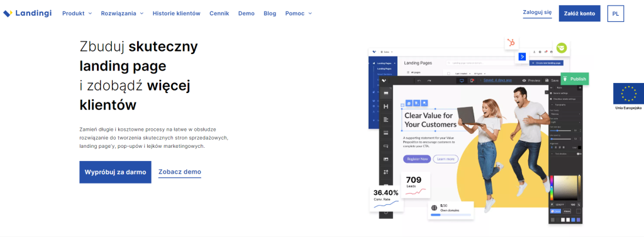
Task: Click the blue ActiveCampaign arrow icon
Action: (523, 57)
